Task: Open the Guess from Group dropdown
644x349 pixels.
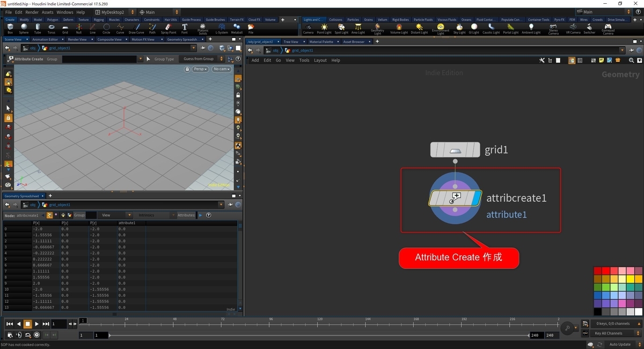Action: pos(199,59)
